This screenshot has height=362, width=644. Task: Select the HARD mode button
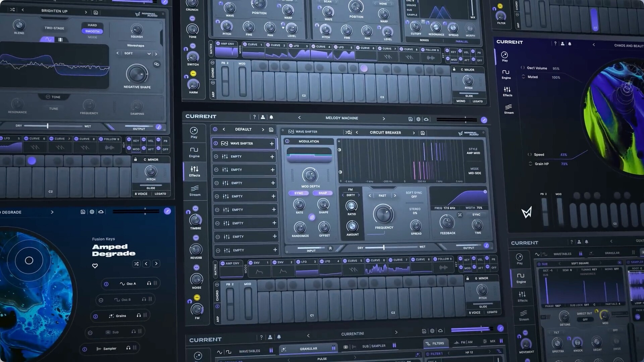coord(92,25)
